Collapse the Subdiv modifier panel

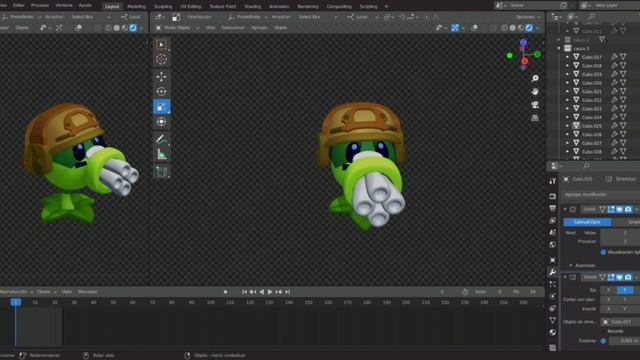pos(565,209)
